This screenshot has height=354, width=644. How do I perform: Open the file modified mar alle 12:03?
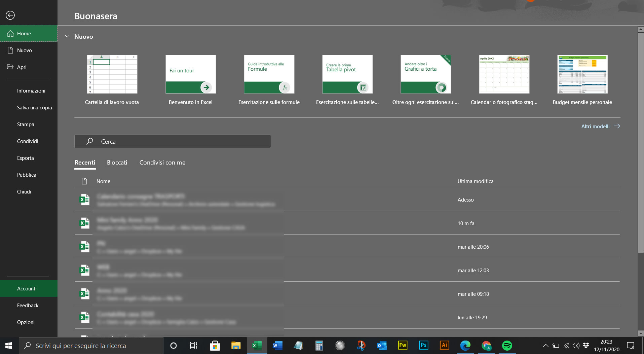347,270
